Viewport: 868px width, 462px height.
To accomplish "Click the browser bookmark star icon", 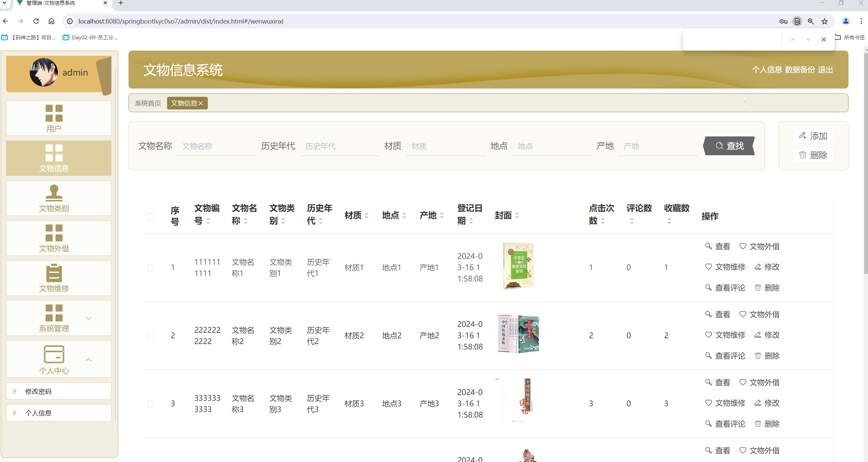I will pyautogui.click(x=825, y=21).
